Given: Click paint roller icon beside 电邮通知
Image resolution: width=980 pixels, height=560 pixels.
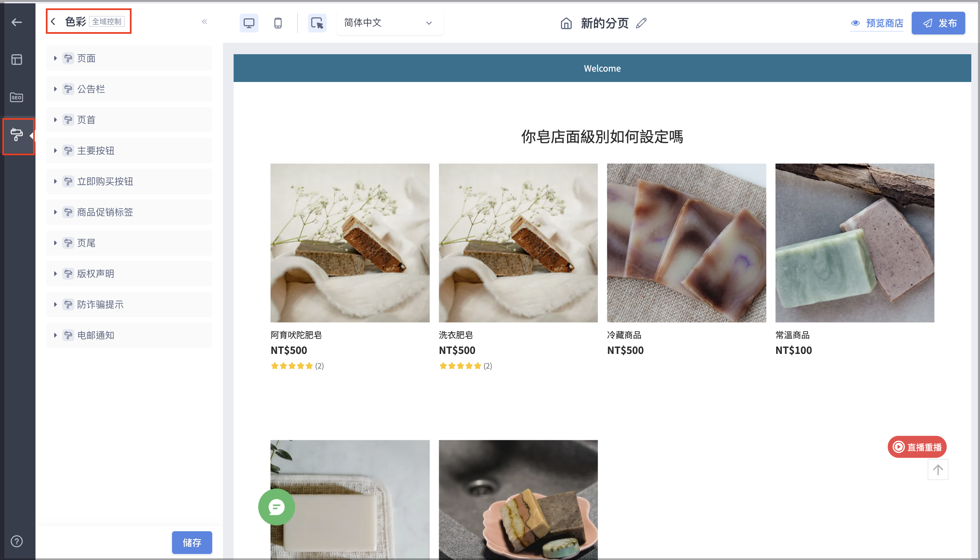Looking at the screenshot, I should point(68,336).
